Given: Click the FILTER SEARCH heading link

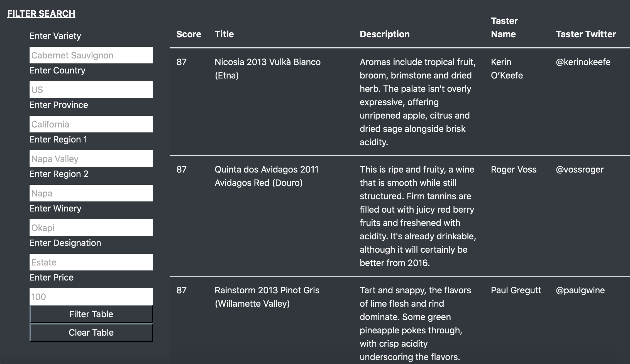Looking at the screenshot, I should coord(41,13).
